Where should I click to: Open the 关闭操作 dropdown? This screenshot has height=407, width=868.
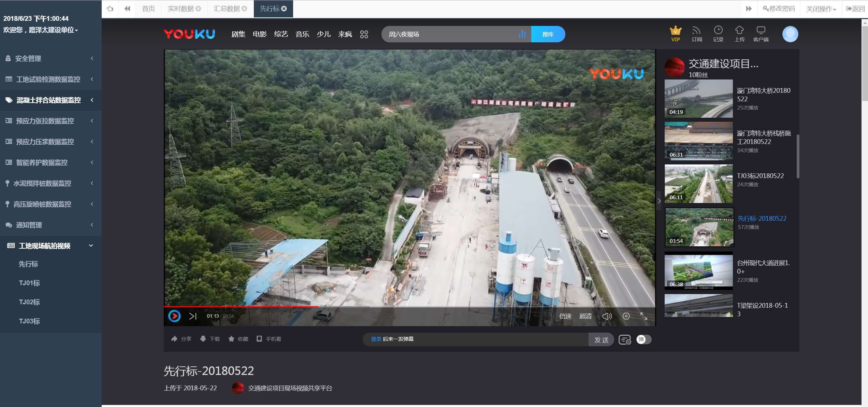coord(821,9)
